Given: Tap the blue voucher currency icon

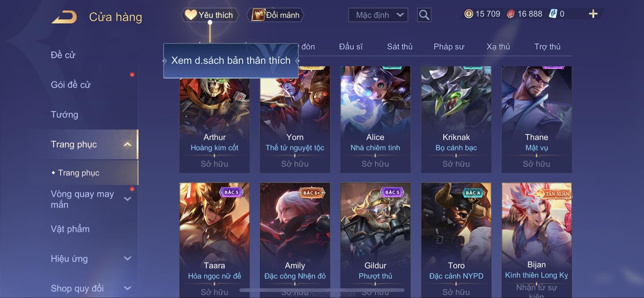Looking at the screenshot, I should pos(553,14).
